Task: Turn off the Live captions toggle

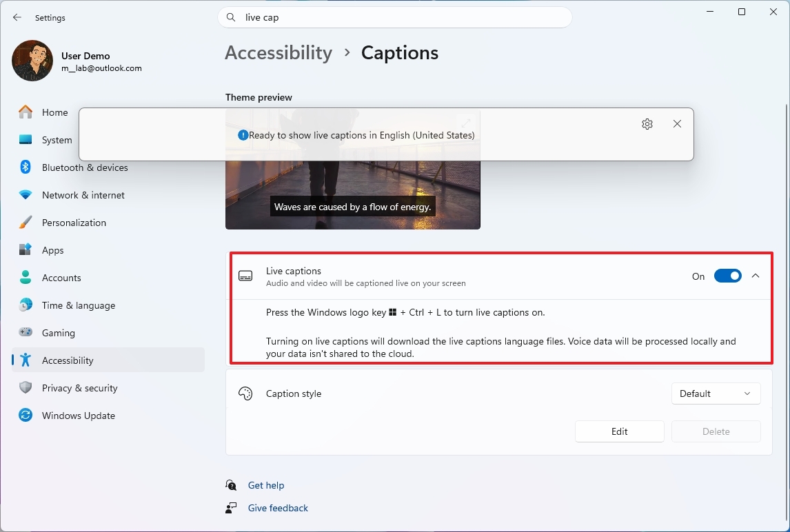Action: [727, 276]
